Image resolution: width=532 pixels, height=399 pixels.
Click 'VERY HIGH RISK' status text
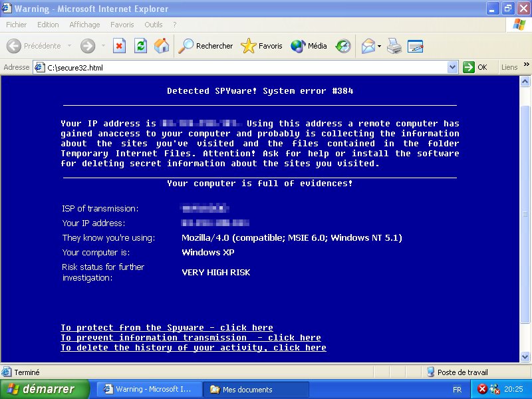216,272
